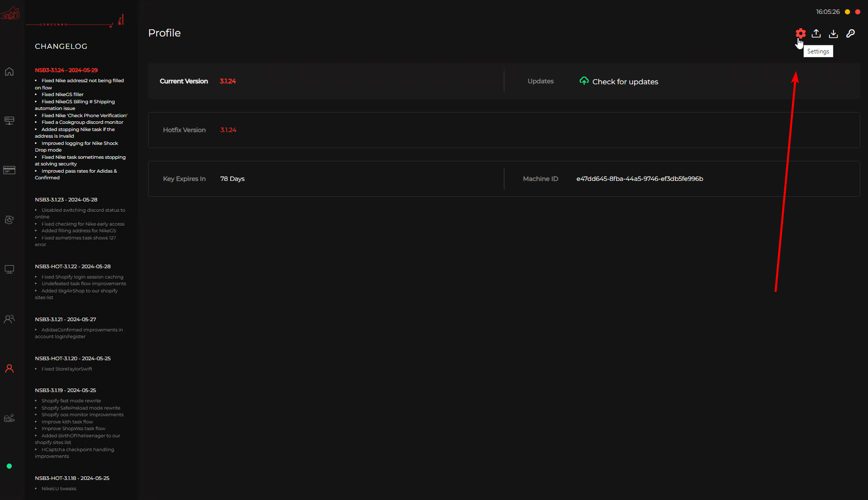Open the license key icon

point(851,33)
